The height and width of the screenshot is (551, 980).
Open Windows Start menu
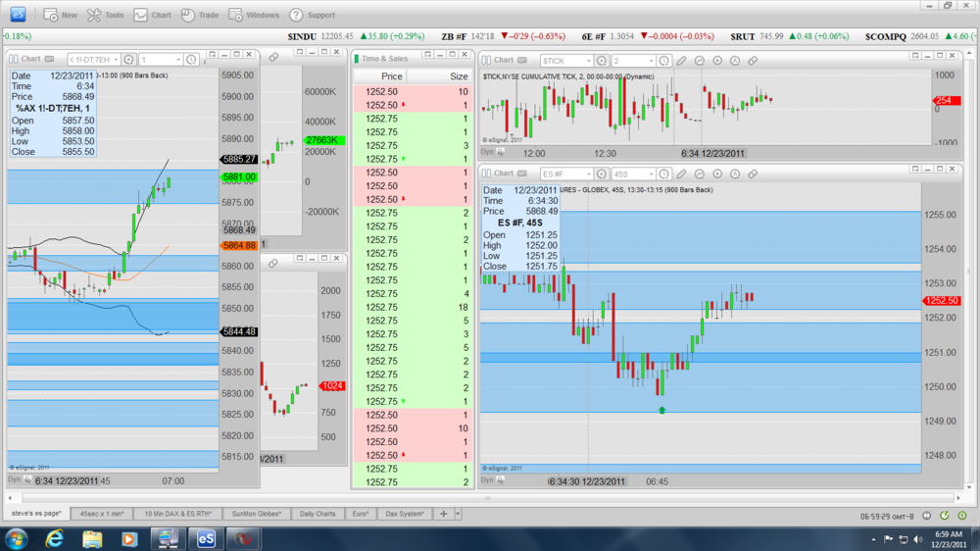coord(17,538)
